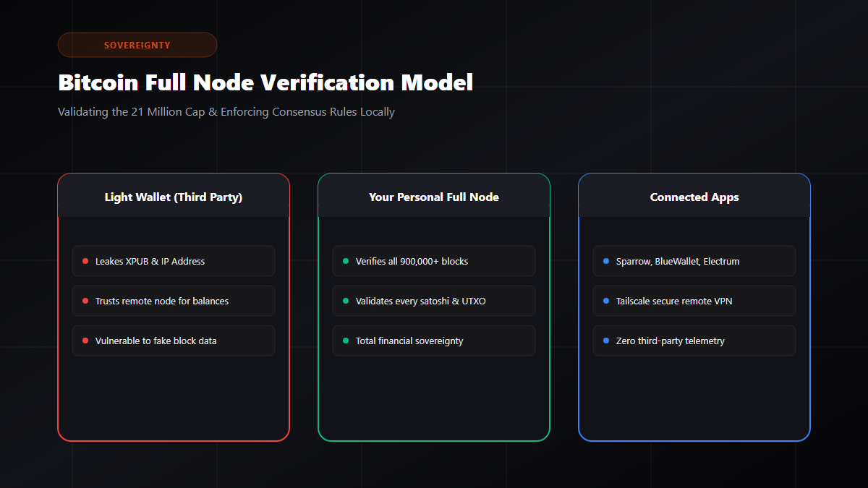Click the Total financial sovereignty item
The image size is (868, 488).
(434, 341)
